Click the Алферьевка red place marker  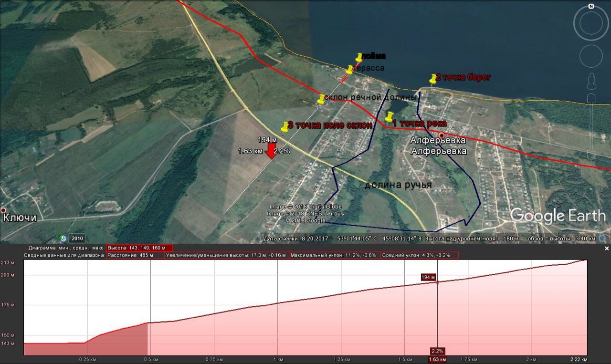[442, 135]
